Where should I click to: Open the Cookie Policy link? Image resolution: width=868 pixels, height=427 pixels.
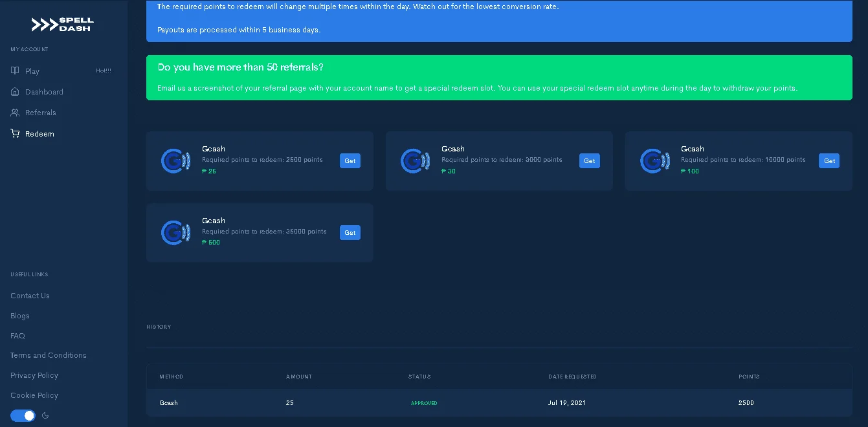[34, 395]
